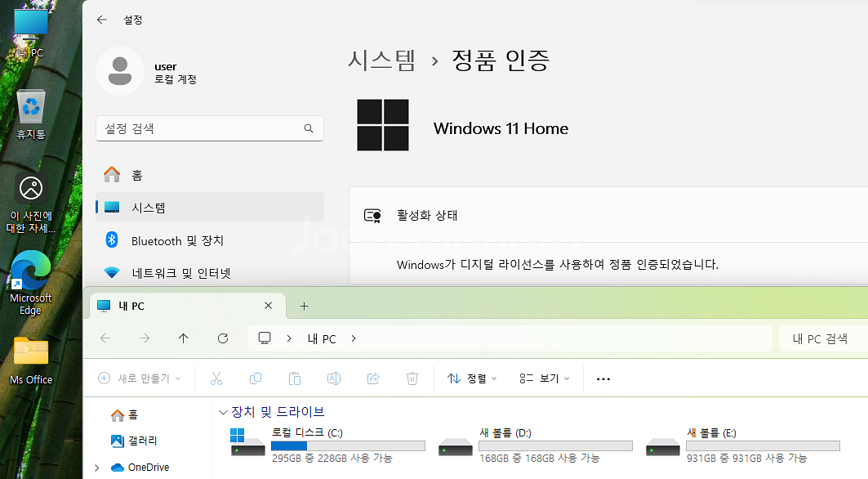Image resolution: width=868 pixels, height=479 pixels.
Task: Add a new Explorer tab
Action: point(304,306)
